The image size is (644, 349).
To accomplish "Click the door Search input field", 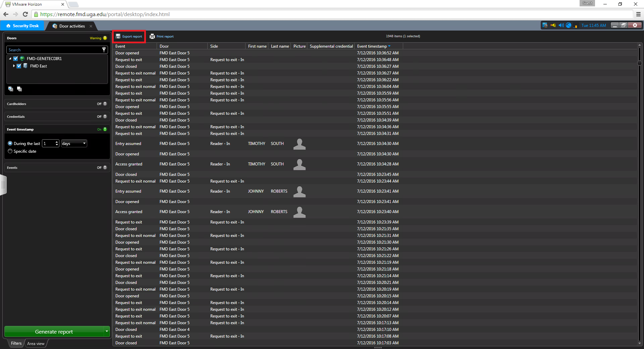I will tap(54, 50).
